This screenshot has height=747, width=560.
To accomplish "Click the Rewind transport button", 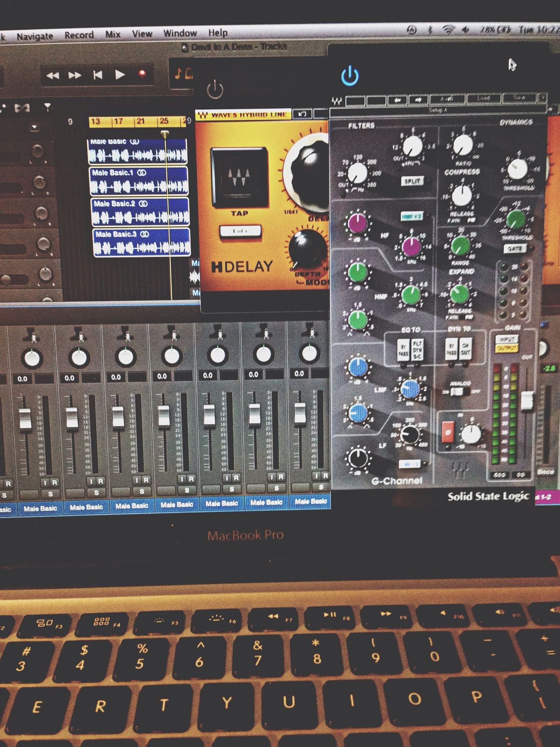I will pos(53,76).
